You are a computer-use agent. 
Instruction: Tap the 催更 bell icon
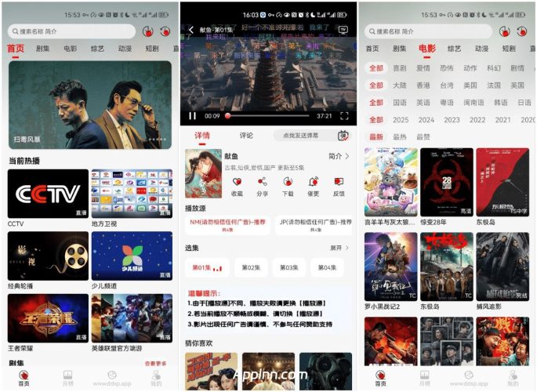pos(313,181)
